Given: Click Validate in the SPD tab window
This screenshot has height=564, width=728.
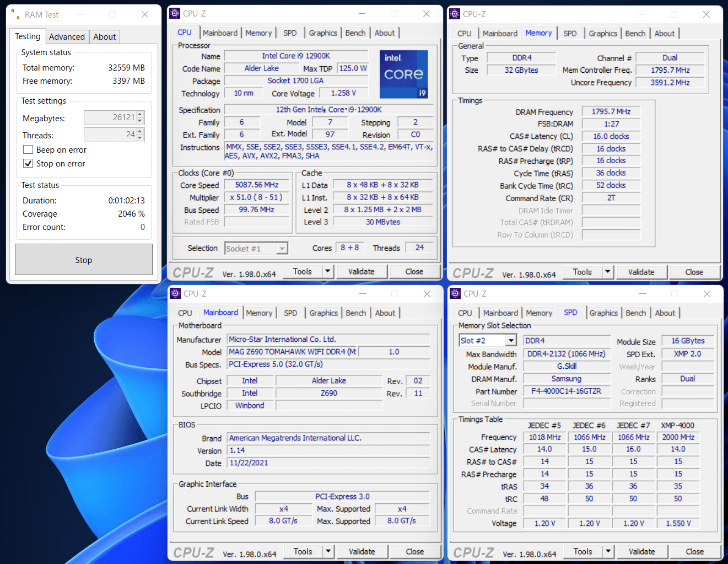Looking at the screenshot, I should pos(642,551).
